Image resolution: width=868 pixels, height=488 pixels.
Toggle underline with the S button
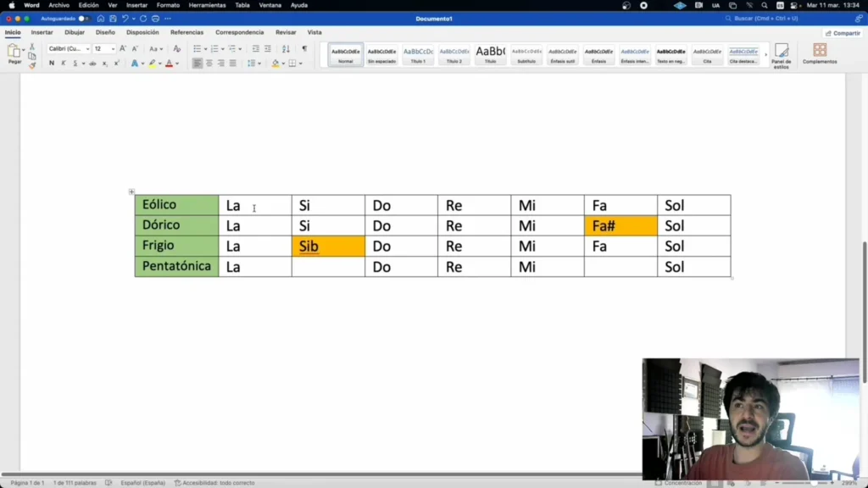(75, 64)
